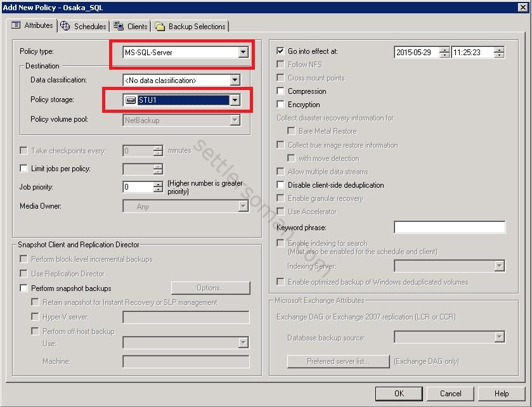Click the Backup Selections folder icon

click(160, 27)
